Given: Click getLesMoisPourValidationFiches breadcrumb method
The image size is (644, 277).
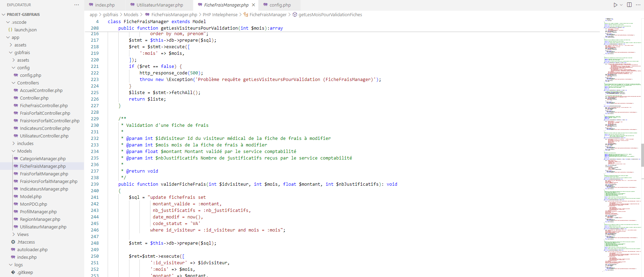Looking at the screenshot, I should pyautogui.click(x=330, y=14).
